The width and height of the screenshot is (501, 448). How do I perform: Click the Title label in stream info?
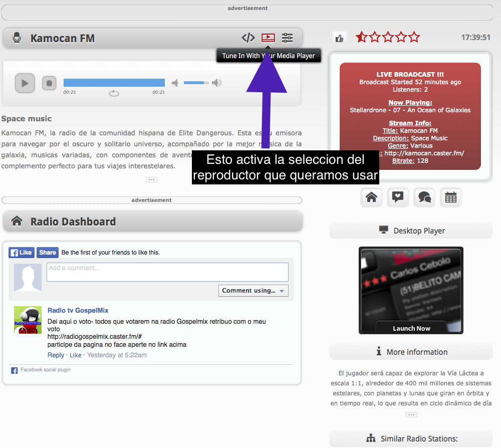pyautogui.click(x=390, y=130)
